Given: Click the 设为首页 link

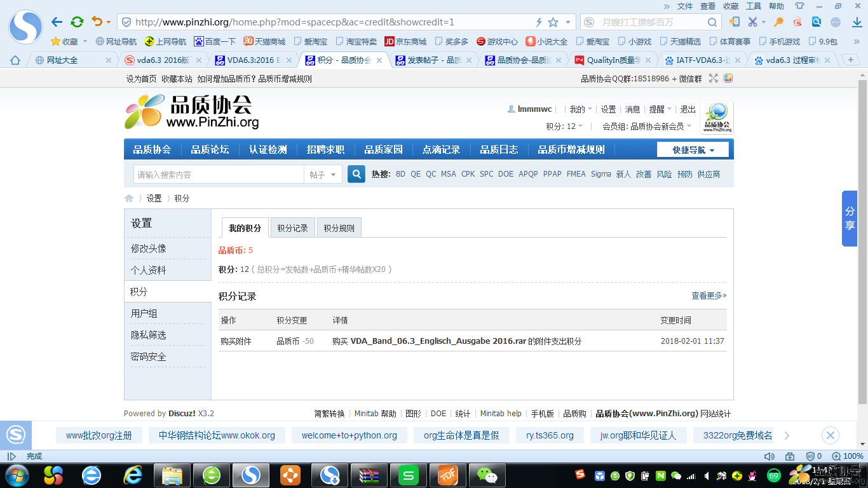Looking at the screenshot, I should [142, 79].
